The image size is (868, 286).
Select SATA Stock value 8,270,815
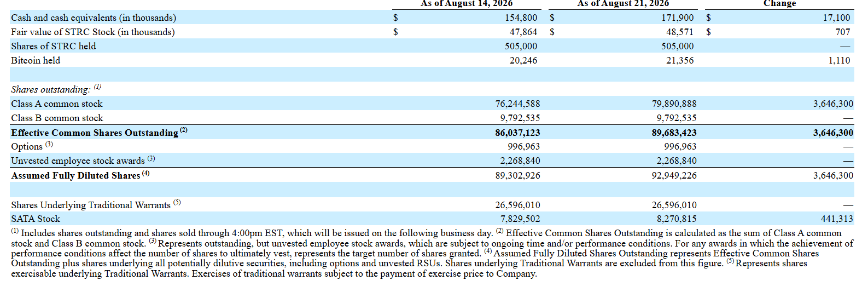677,219
